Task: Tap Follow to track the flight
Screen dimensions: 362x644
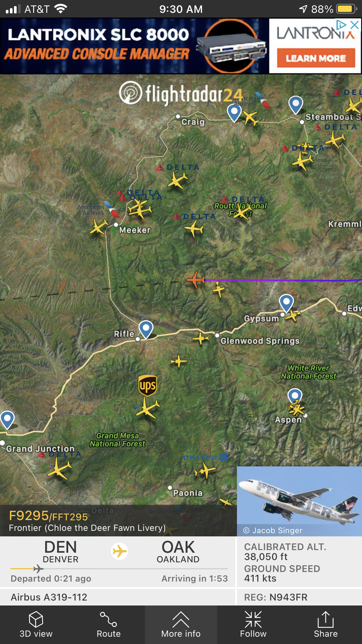Action: 253,624
